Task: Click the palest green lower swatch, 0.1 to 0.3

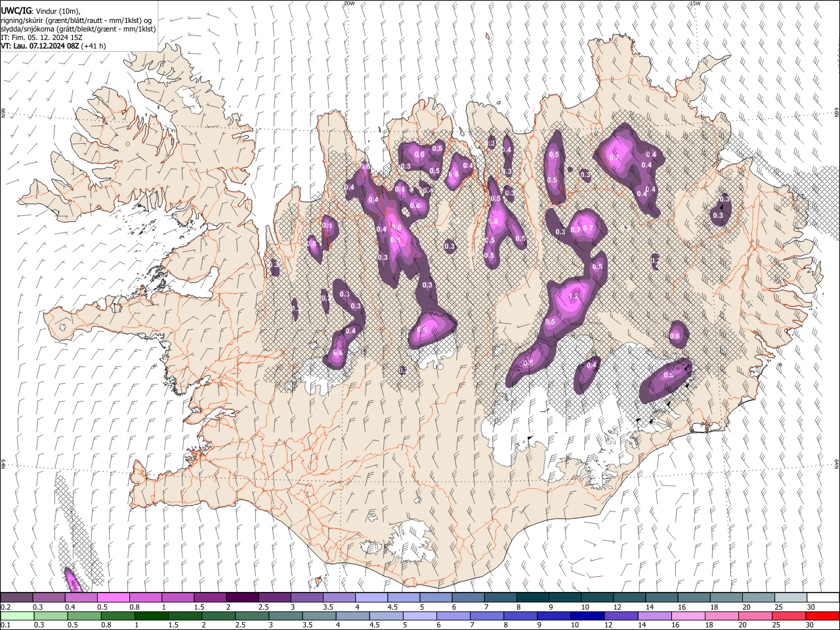Action: pyautogui.click(x=17, y=616)
